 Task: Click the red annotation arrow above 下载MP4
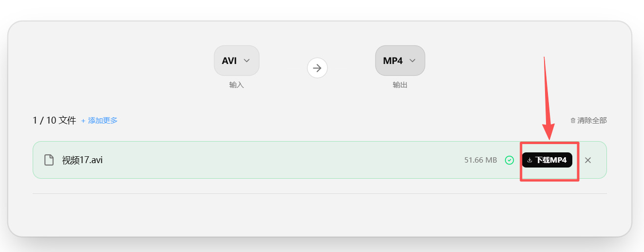(x=547, y=98)
